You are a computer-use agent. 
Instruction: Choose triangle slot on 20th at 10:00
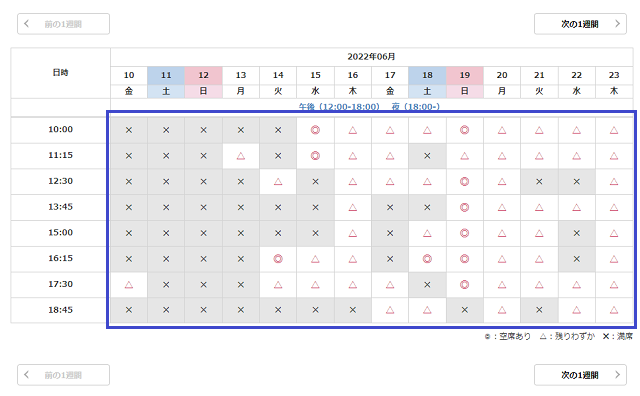coord(502,130)
